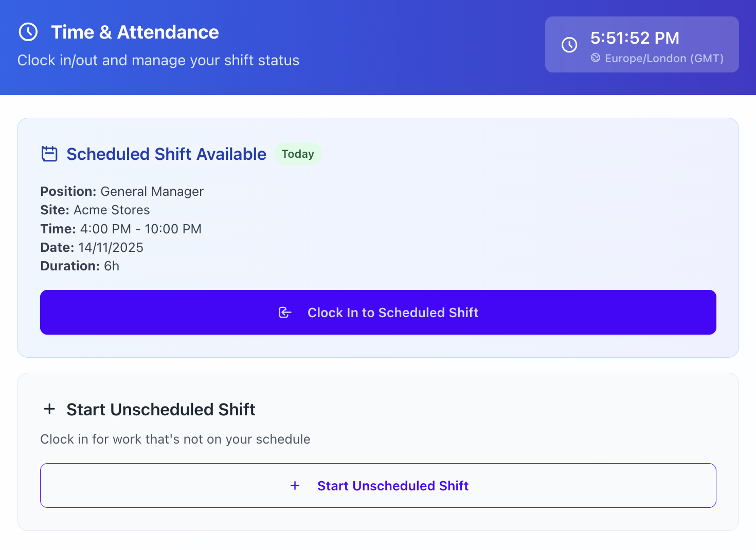Click the Duration: 6h line
The image size is (756, 550).
80,266
